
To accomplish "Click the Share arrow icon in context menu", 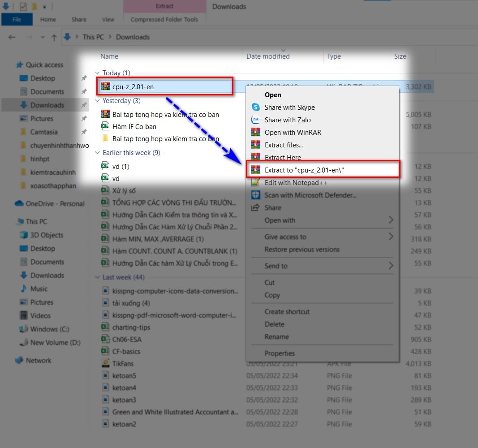I will pyautogui.click(x=255, y=207).
